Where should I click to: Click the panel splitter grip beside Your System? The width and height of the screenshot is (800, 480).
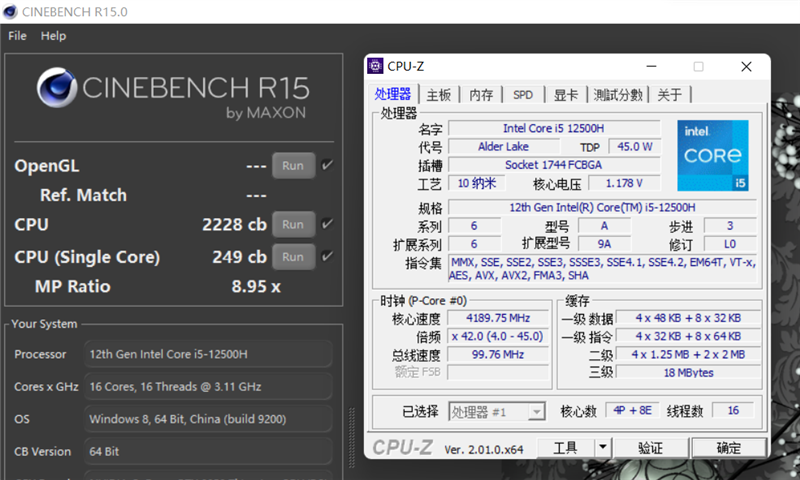click(352, 438)
